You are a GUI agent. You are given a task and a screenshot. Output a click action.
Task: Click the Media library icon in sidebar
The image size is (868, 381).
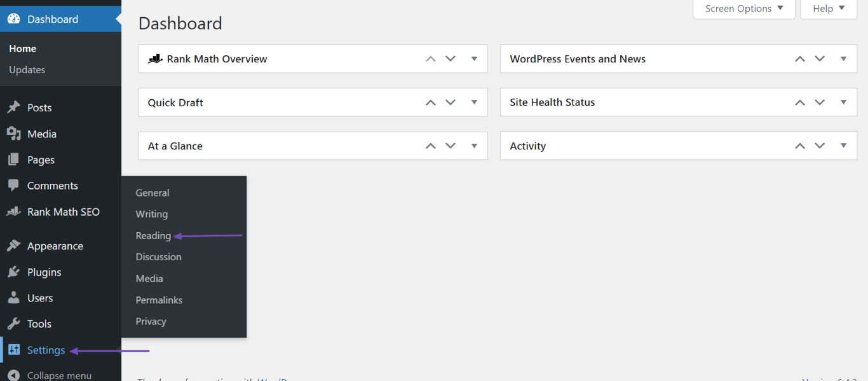coord(13,134)
